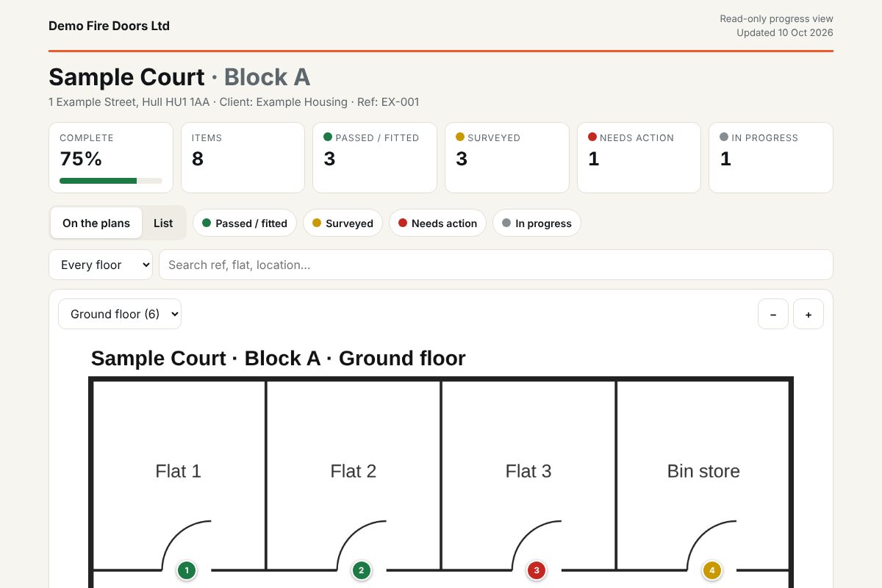Click the In Progress summary card
Viewport: 882px width, 588px height.
(x=771, y=157)
